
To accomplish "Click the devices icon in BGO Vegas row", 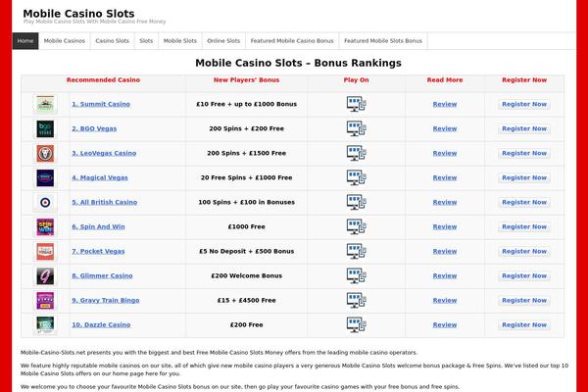I will pos(357,128).
